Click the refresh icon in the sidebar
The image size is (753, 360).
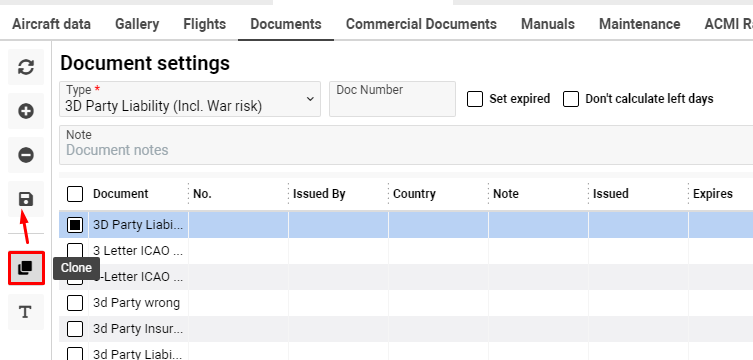point(26,67)
